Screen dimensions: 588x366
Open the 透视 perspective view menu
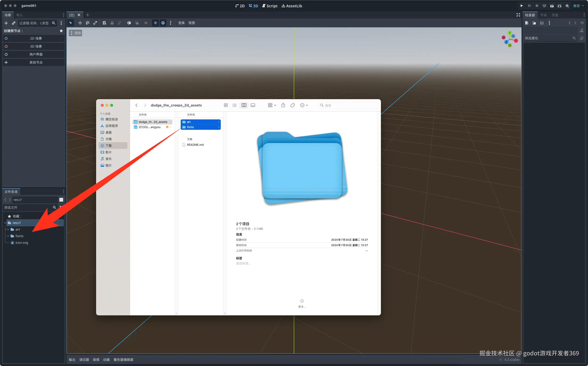click(x=76, y=33)
